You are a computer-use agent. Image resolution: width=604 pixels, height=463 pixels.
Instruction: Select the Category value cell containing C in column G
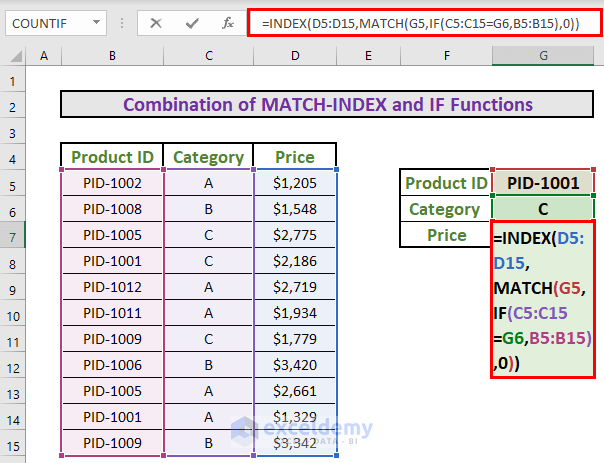pyautogui.click(x=544, y=209)
